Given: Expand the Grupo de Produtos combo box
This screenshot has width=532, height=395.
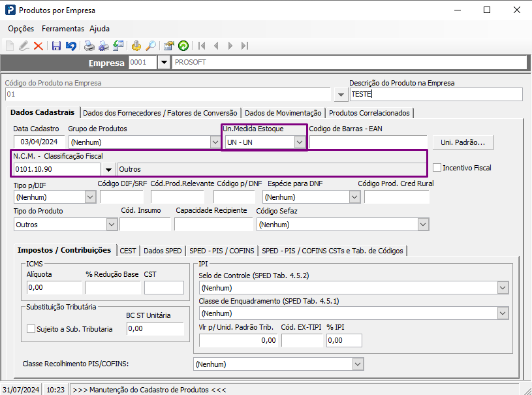Looking at the screenshot, I should click(215, 142).
